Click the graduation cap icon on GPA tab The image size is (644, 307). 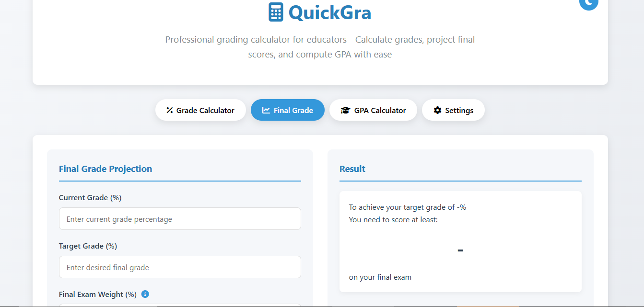click(345, 110)
